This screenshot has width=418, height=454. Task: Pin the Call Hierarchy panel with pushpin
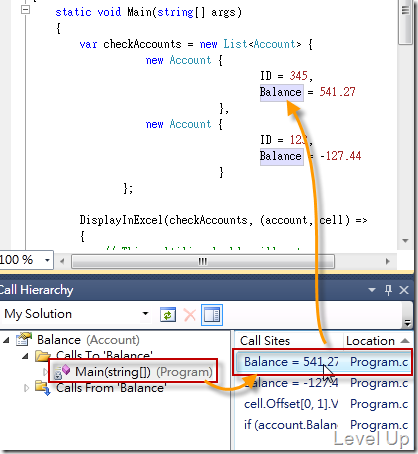[x=388, y=290]
